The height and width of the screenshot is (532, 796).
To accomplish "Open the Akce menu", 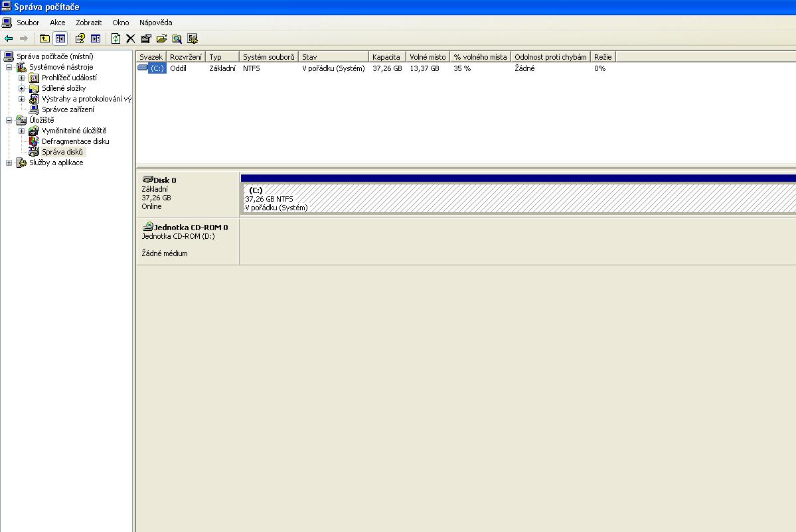I will coord(57,23).
